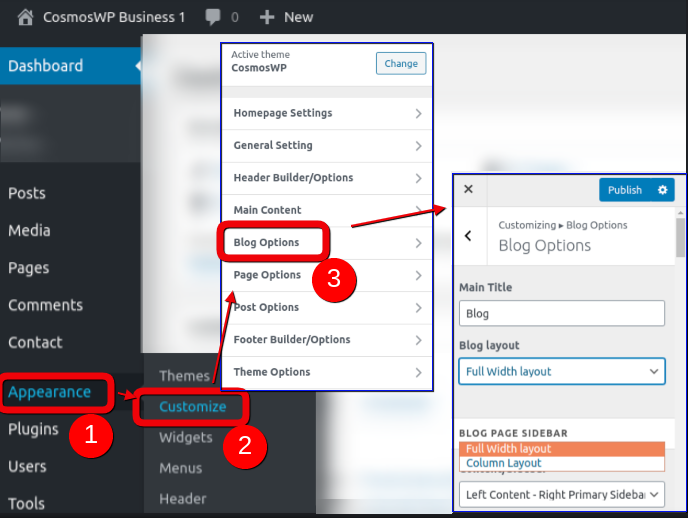Expand Blog Options section

pyautogui.click(x=327, y=243)
